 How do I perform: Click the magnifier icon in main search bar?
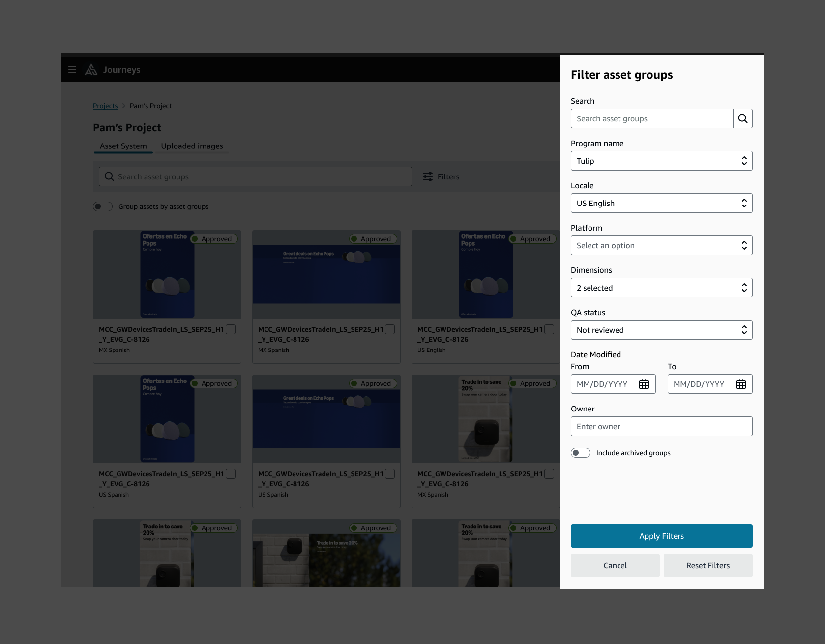click(x=109, y=176)
